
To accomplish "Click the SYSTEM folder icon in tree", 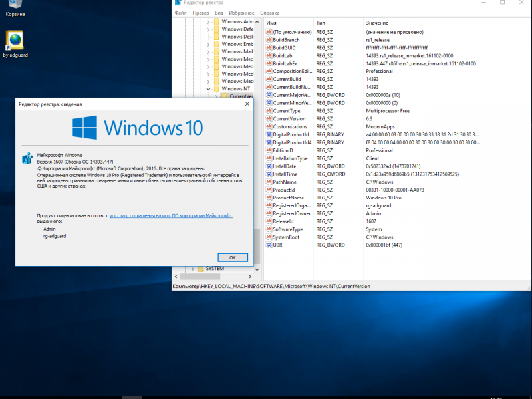I will (x=201, y=269).
